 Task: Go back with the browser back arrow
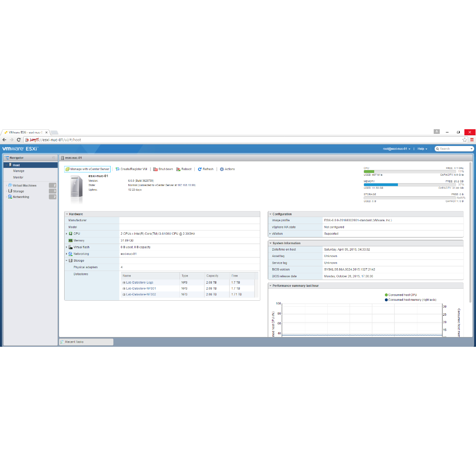coord(4,139)
